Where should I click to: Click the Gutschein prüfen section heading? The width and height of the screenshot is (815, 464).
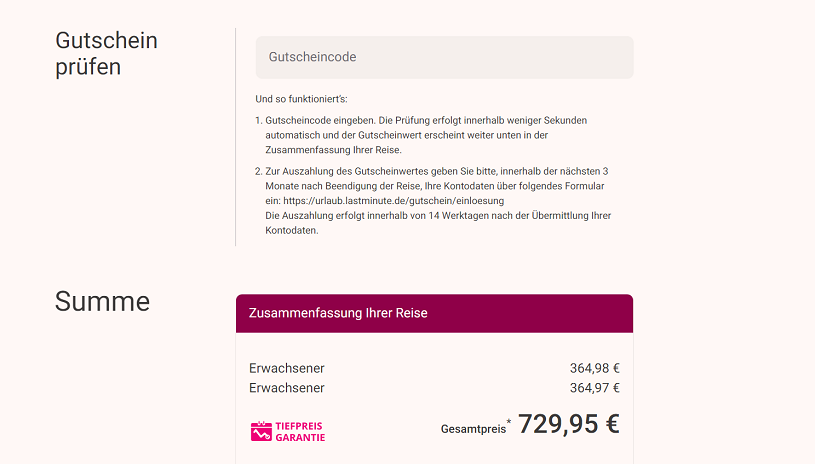pos(106,54)
